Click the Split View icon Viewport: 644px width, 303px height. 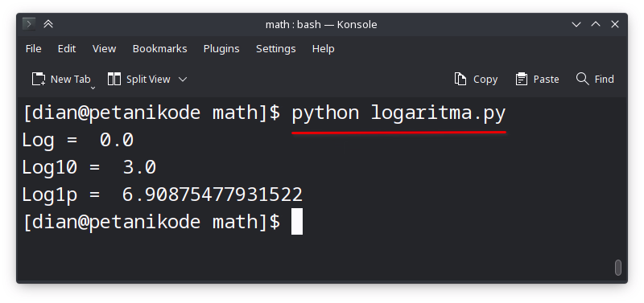tap(114, 79)
